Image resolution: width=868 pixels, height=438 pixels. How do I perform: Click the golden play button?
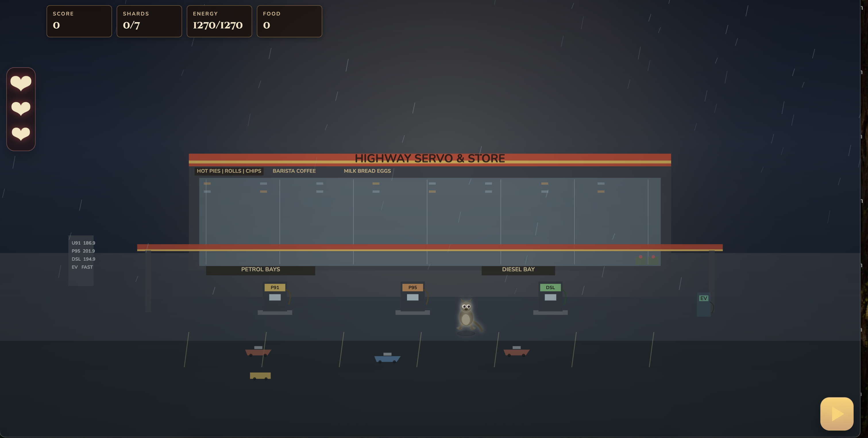pyautogui.click(x=837, y=414)
